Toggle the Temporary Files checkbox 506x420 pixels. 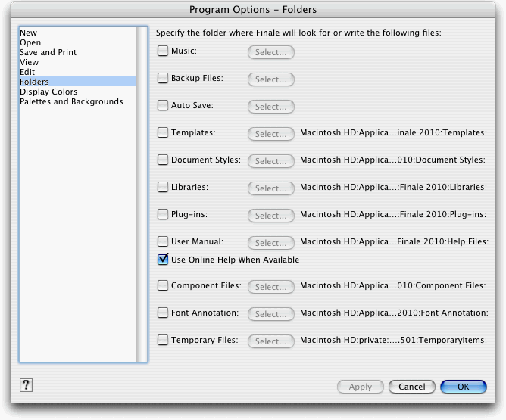(x=163, y=340)
